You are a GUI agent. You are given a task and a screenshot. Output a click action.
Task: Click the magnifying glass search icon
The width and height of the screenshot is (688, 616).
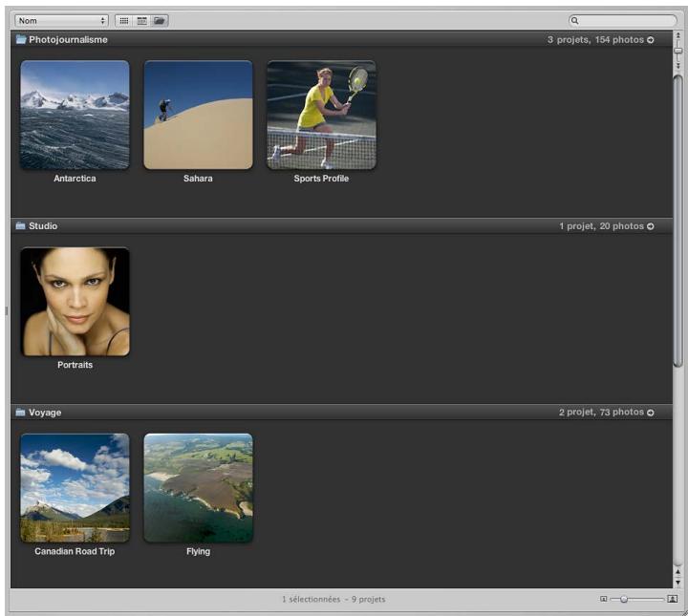(x=574, y=21)
